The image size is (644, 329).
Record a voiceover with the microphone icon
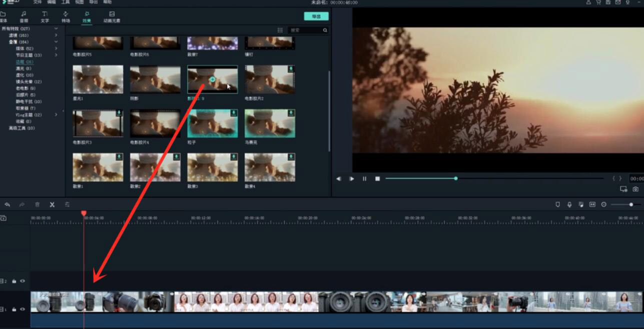tap(569, 204)
